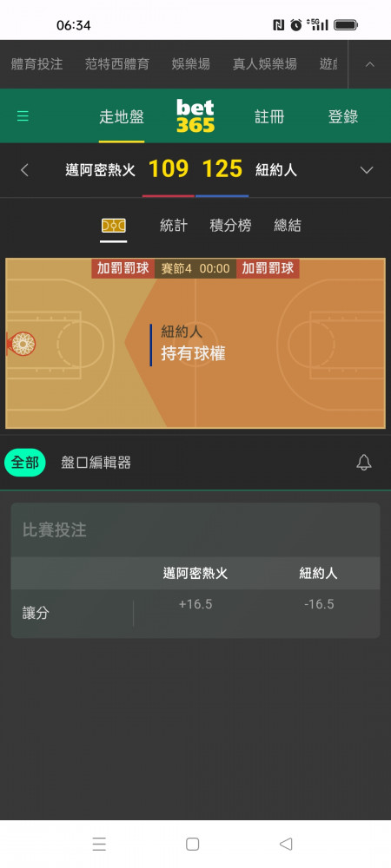Collapse the 比賽投注 market section

[195, 529]
